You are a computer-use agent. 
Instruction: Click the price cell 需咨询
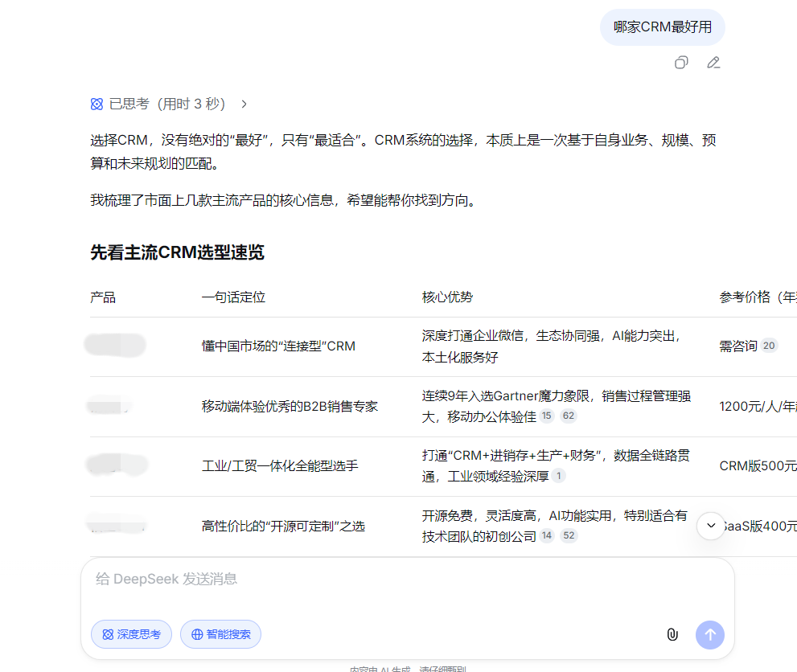click(738, 346)
